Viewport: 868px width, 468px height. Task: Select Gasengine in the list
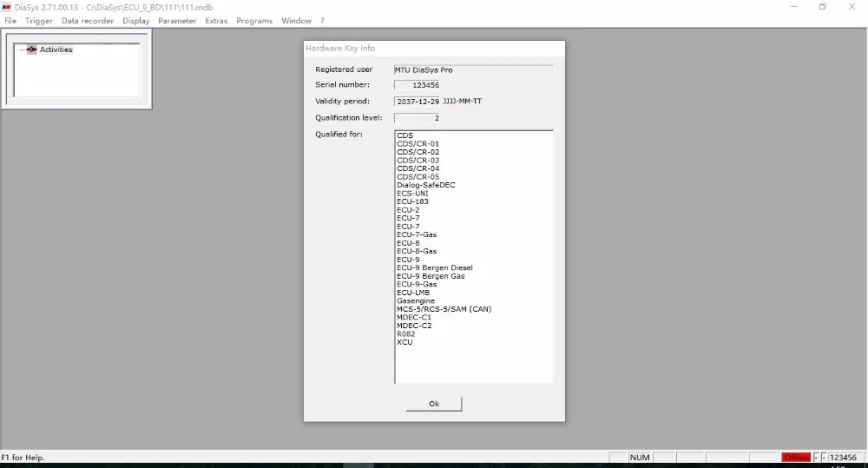416,300
